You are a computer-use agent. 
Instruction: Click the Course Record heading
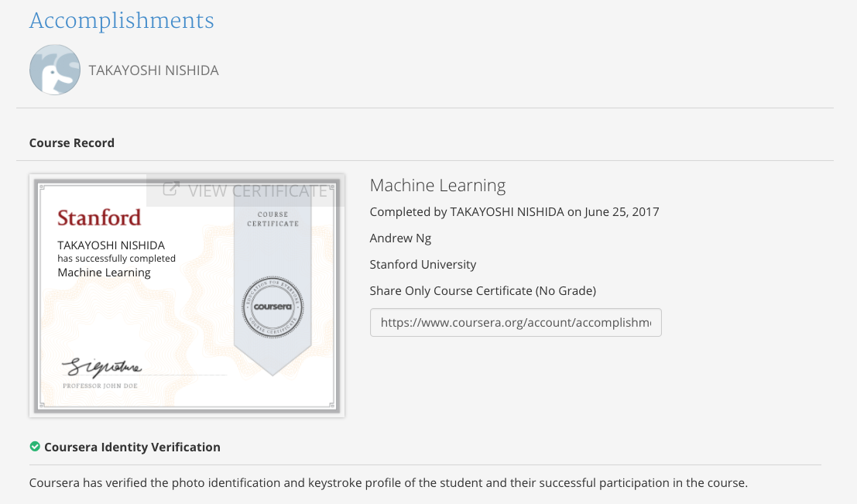71,142
